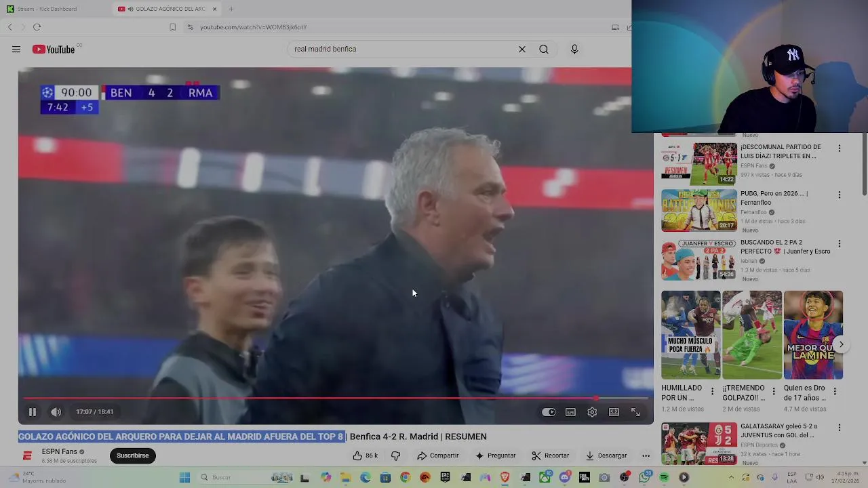The width and height of the screenshot is (868, 488).
Task: Mute the video volume
Action: (x=56, y=411)
